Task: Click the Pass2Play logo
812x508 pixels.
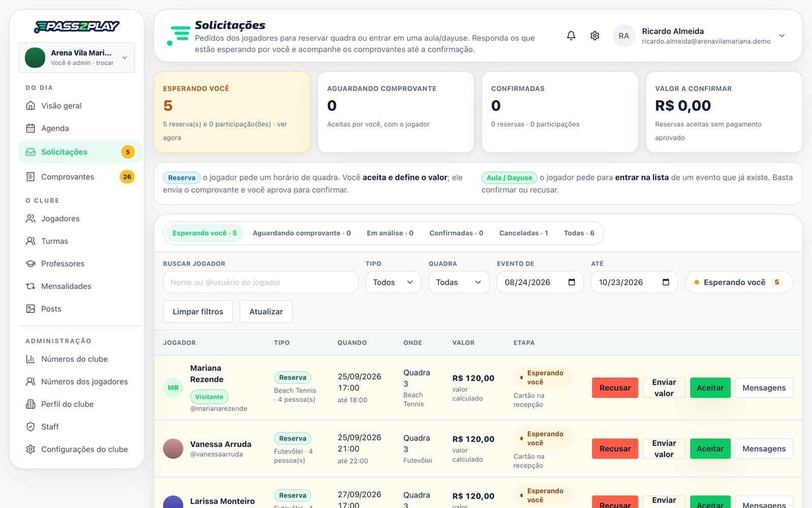Action: pyautogui.click(x=77, y=26)
